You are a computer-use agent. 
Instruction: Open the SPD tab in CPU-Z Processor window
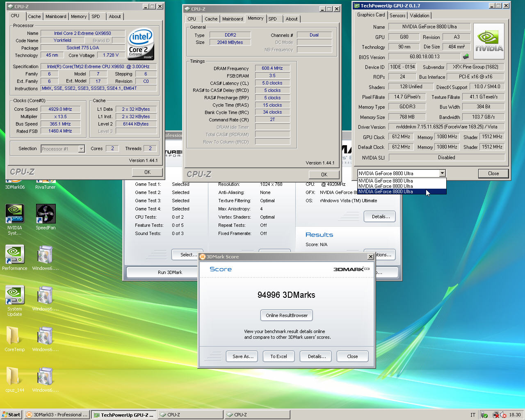tap(96, 16)
